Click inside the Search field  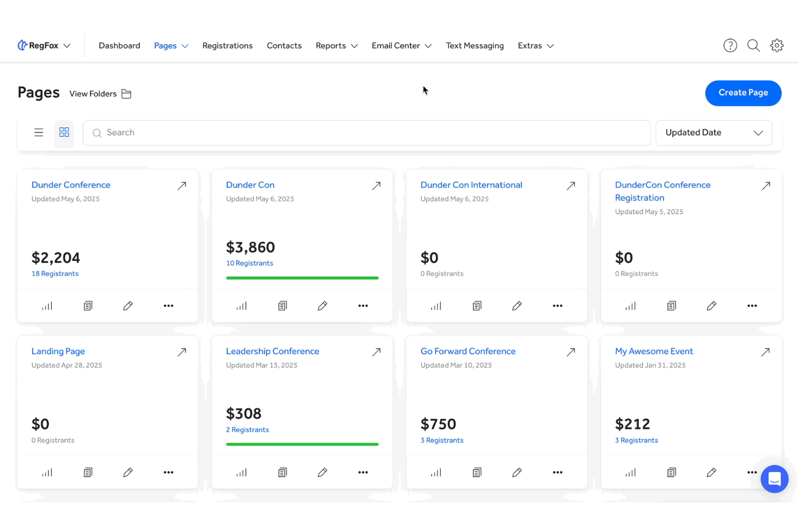click(367, 133)
